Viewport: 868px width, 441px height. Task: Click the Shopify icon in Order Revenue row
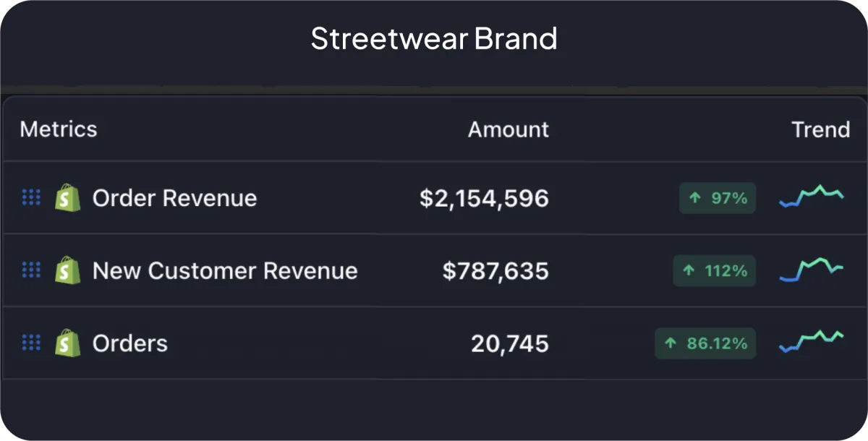pyautogui.click(x=67, y=197)
